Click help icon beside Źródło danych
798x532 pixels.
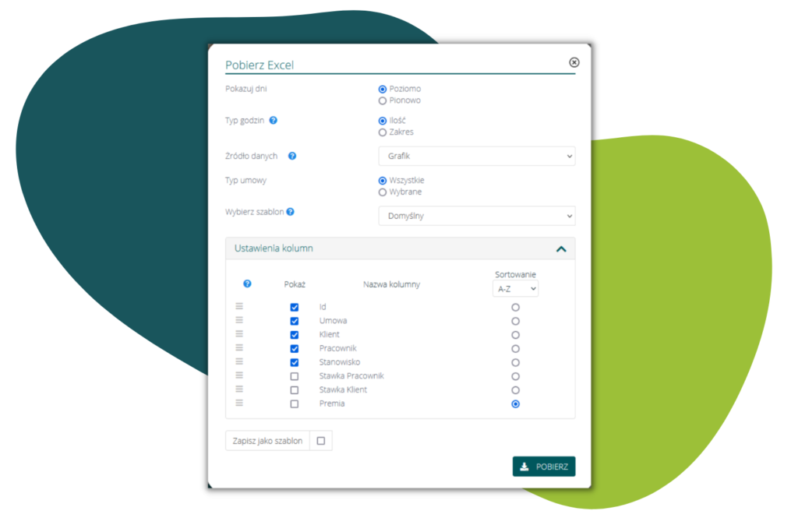pyautogui.click(x=292, y=156)
